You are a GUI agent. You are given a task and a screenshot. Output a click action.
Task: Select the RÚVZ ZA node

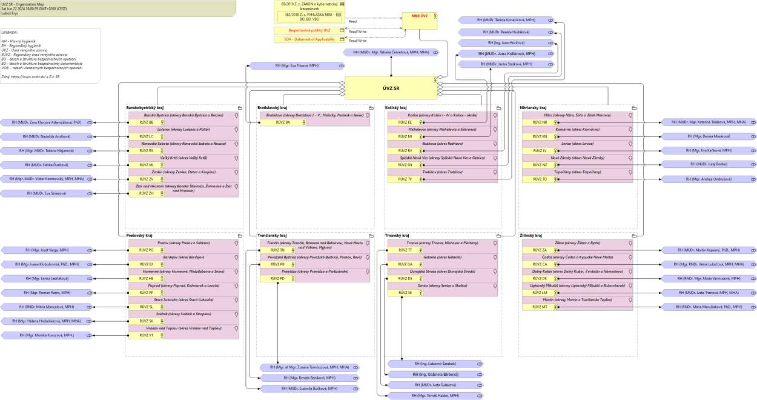click(540, 250)
